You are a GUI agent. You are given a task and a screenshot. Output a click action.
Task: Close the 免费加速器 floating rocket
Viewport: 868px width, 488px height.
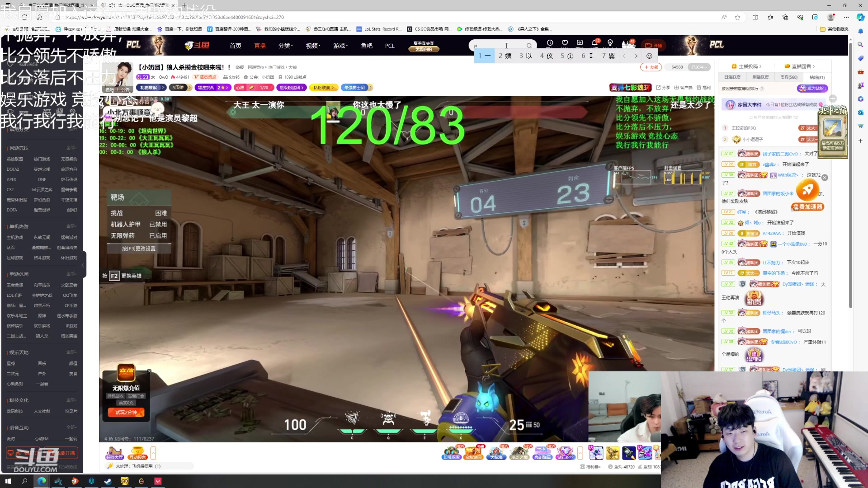(825, 178)
